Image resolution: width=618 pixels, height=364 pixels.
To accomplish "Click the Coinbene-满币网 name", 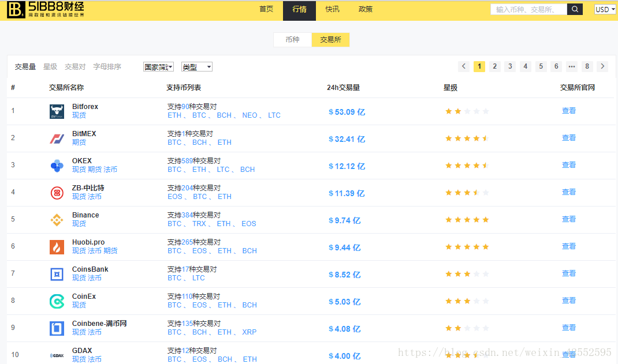I will coord(99,324).
